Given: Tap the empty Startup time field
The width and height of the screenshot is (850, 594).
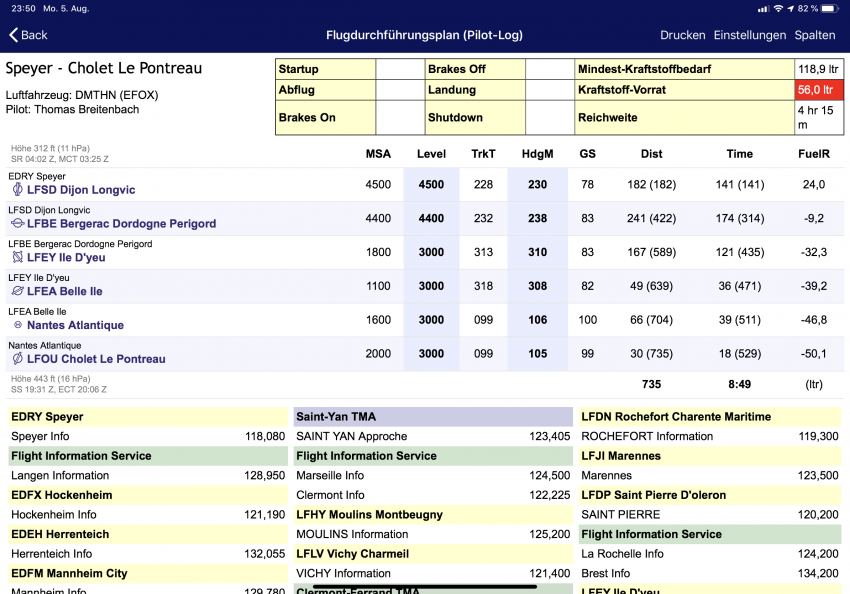Looking at the screenshot, I should (400, 69).
